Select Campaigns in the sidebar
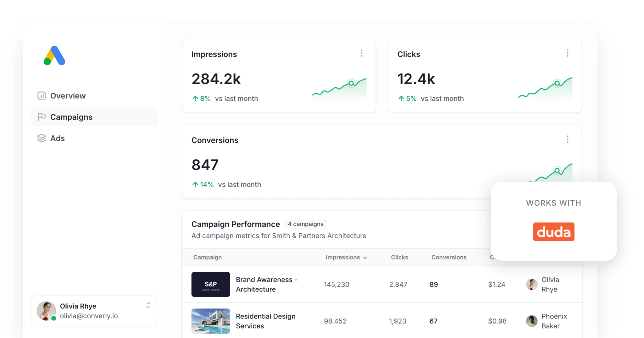Image resolution: width=644 pixels, height=338 pixels. tap(94, 117)
